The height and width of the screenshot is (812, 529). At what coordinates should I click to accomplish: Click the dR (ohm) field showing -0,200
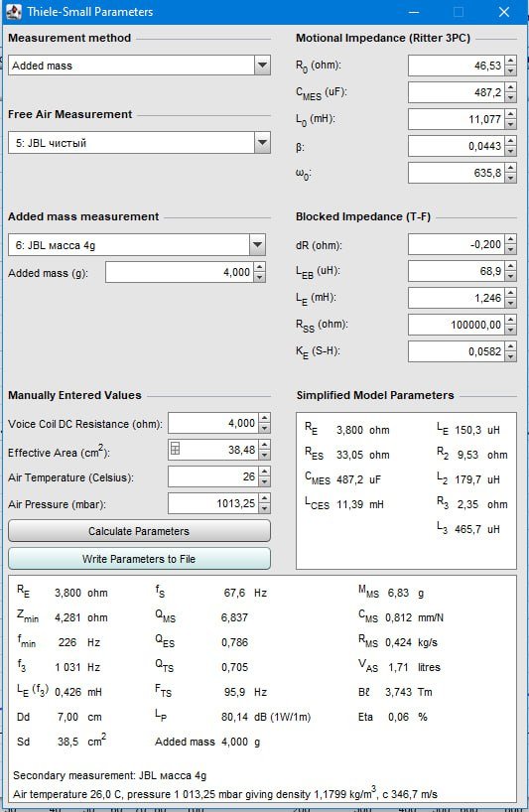coord(457,244)
